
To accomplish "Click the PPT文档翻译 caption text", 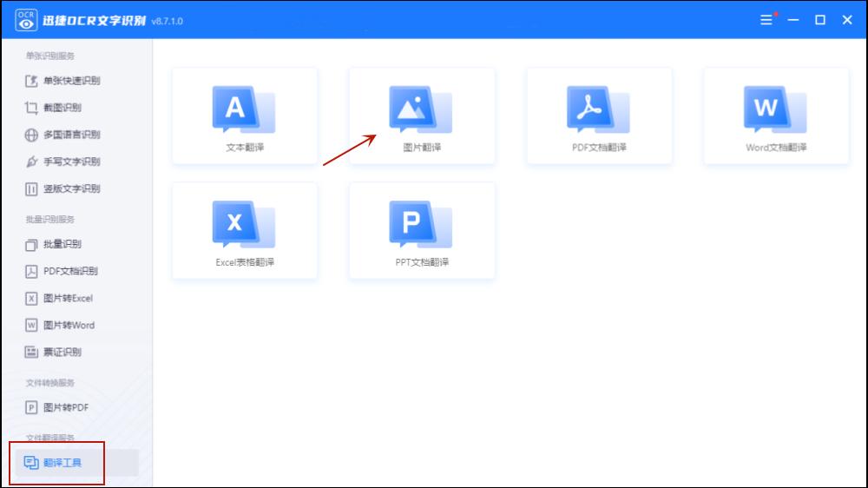I will tap(422, 262).
